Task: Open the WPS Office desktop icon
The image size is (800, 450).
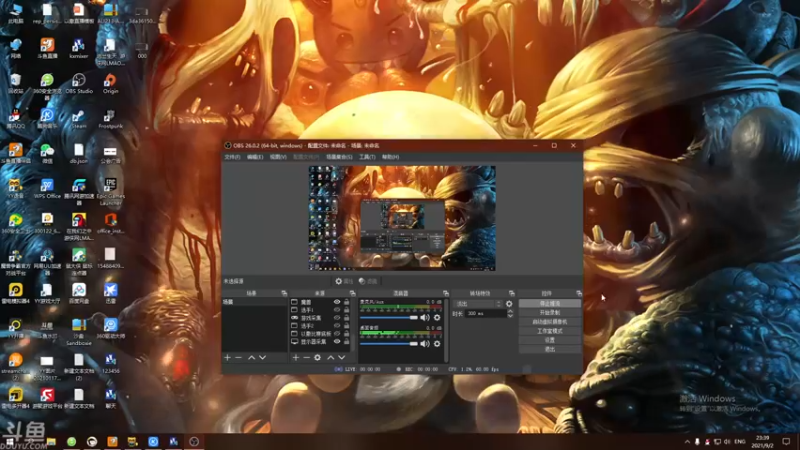Action: coord(47,188)
